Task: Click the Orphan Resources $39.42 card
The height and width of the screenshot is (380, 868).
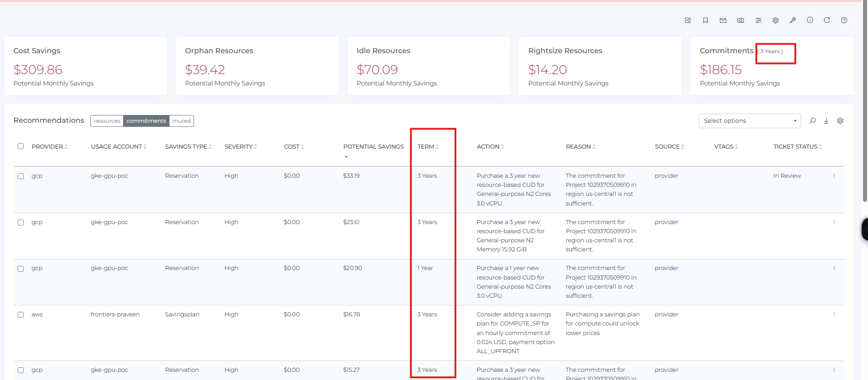Action: click(257, 66)
